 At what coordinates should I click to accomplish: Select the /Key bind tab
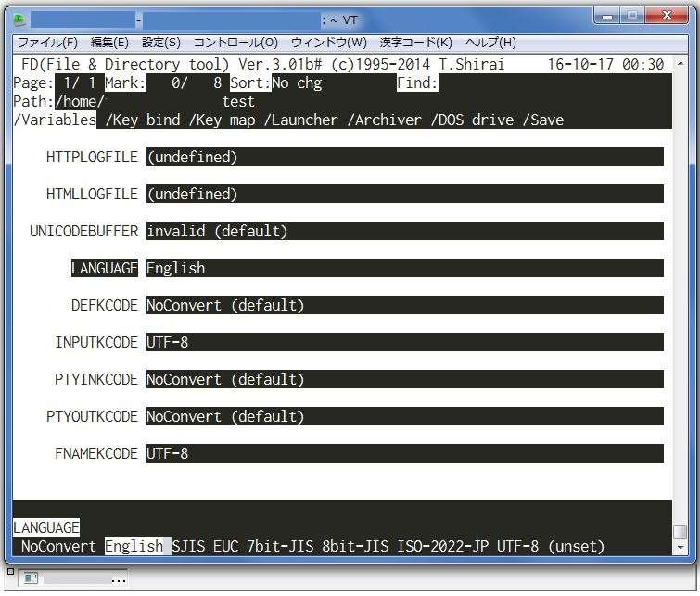tap(143, 120)
